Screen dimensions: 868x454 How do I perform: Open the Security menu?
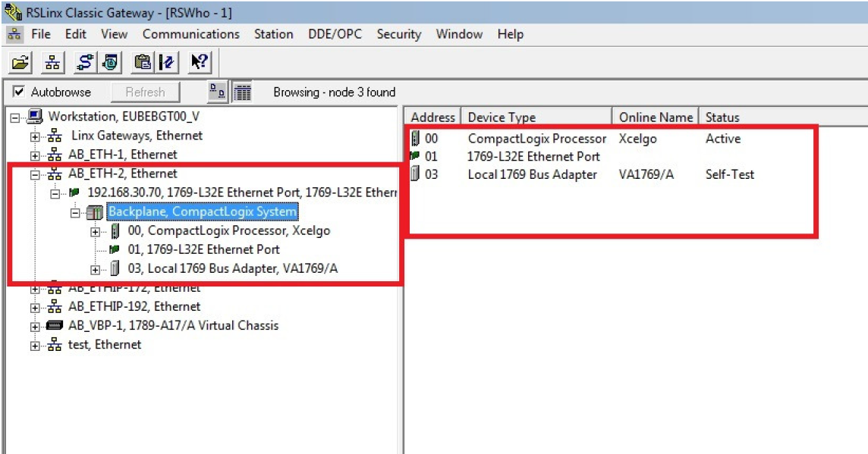[x=399, y=34]
